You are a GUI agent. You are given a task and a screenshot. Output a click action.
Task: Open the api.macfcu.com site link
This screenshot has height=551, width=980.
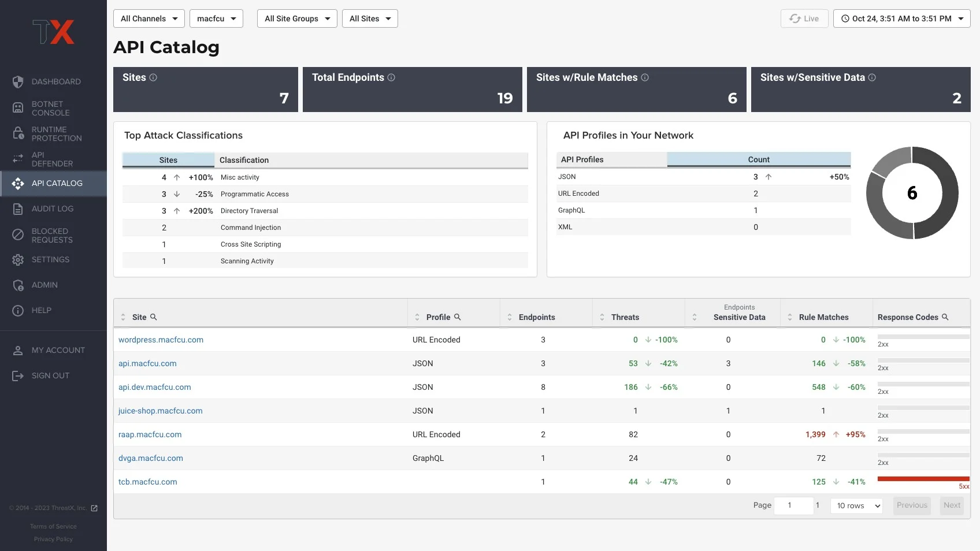147,363
